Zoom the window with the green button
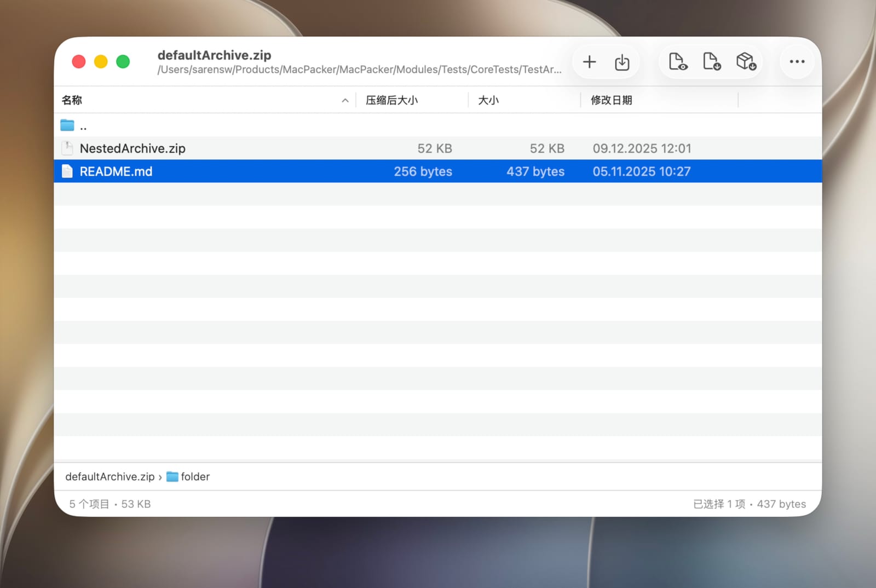Viewport: 876px width, 588px height. pos(123,61)
